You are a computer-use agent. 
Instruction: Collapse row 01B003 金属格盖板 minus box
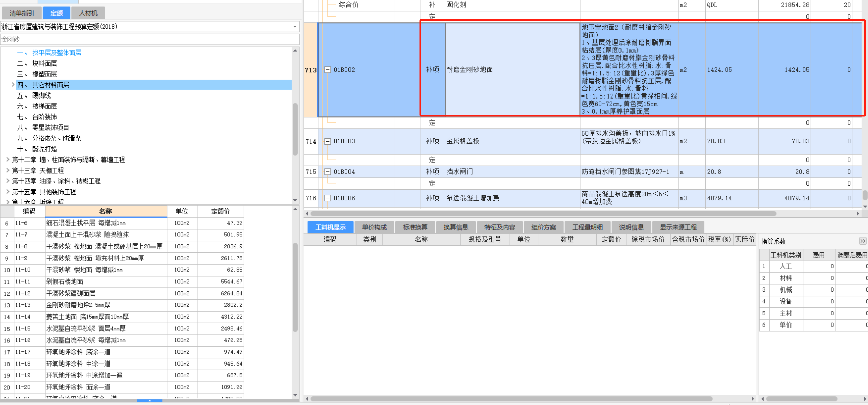[x=327, y=141]
